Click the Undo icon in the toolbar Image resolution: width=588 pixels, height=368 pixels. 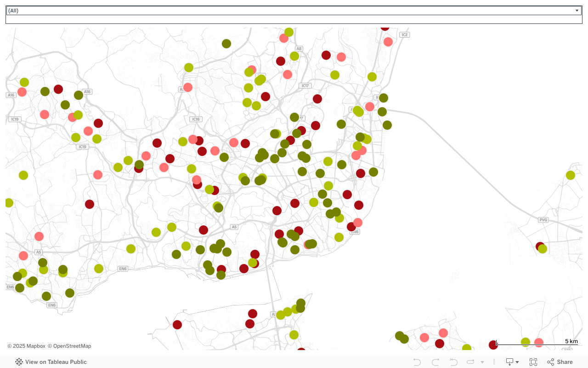417,362
